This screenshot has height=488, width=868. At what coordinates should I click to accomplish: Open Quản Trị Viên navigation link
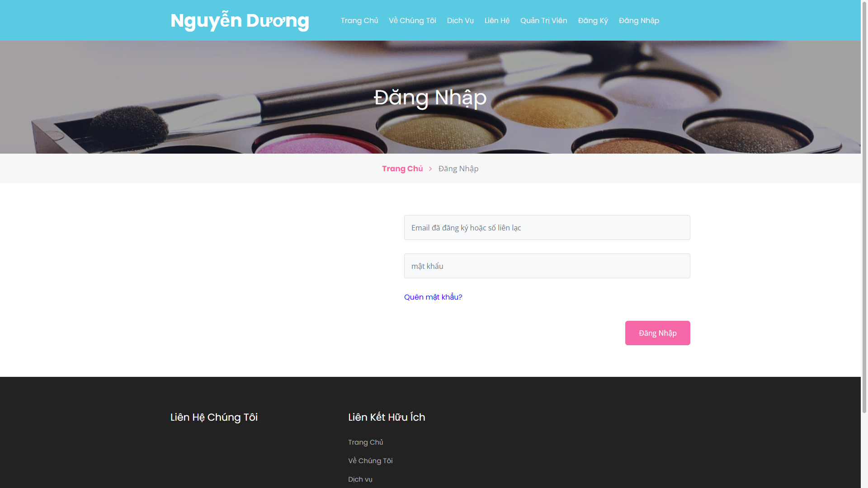pos(543,21)
